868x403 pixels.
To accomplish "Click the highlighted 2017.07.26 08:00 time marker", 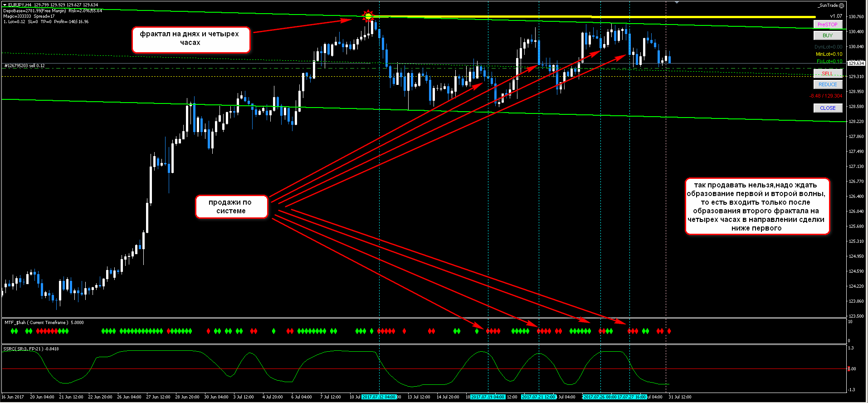I will [600, 397].
